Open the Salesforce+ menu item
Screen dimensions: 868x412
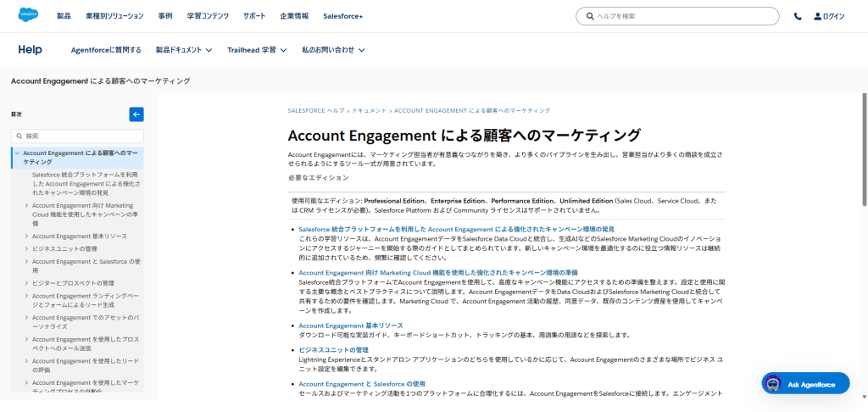click(343, 17)
